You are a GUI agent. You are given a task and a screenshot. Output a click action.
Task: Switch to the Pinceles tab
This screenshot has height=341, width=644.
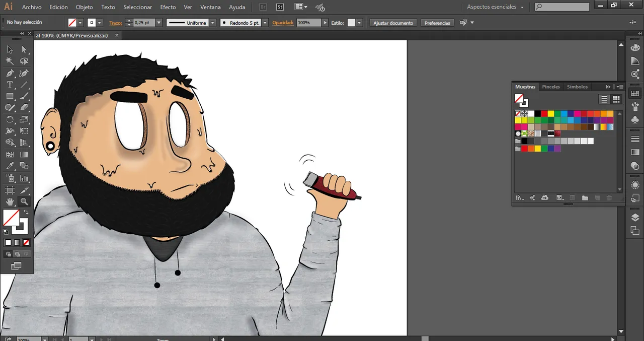point(550,87)
